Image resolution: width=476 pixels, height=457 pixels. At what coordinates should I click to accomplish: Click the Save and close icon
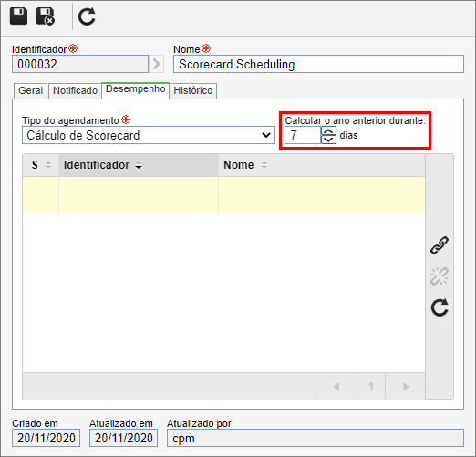[46, 16]
